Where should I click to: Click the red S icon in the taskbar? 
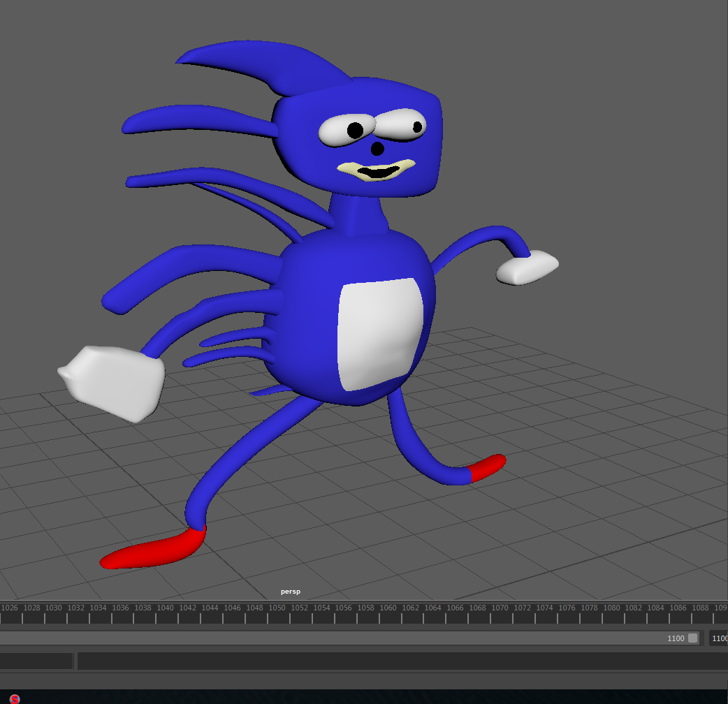[15, 699]
